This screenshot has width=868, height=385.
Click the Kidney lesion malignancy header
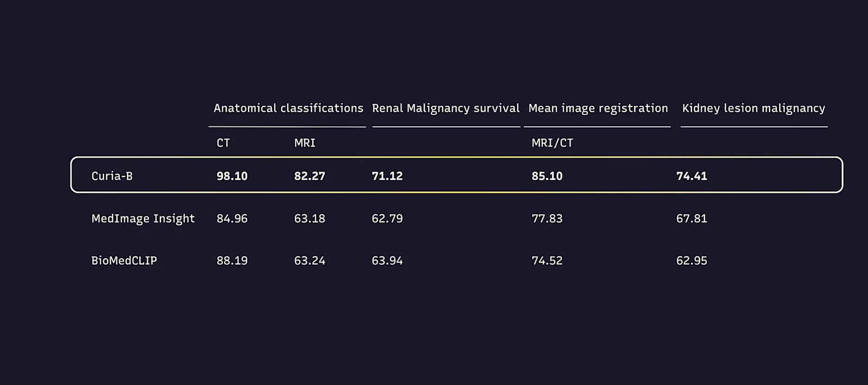coord(754,108)
